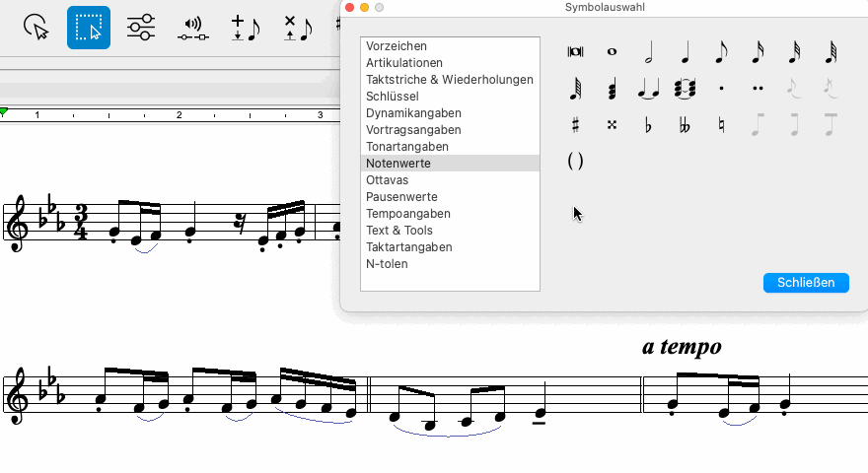Select Taktstriche & Wiederholungen in list
Image resolution: width=868 pixels, height=473 pixels.
click(x=449, y=80)
